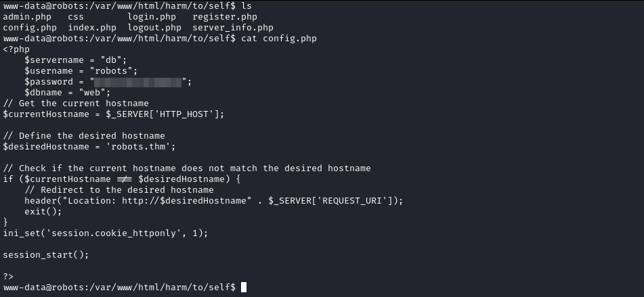Screen dimensions: 644x297
Task: Click the "robots" username value
Action: [111, 71]
